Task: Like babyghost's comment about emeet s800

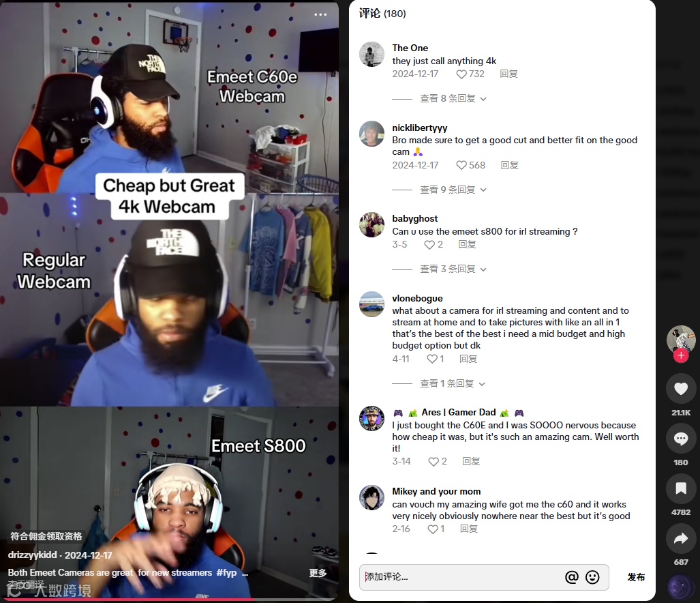Action: click(x=429, y=245)
